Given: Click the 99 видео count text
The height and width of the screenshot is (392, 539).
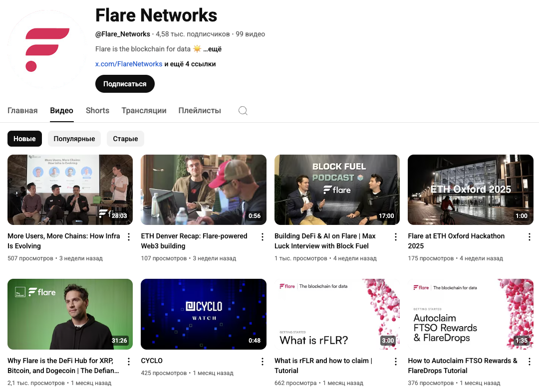Looking at the screenshot, I should tap(250, 34).
